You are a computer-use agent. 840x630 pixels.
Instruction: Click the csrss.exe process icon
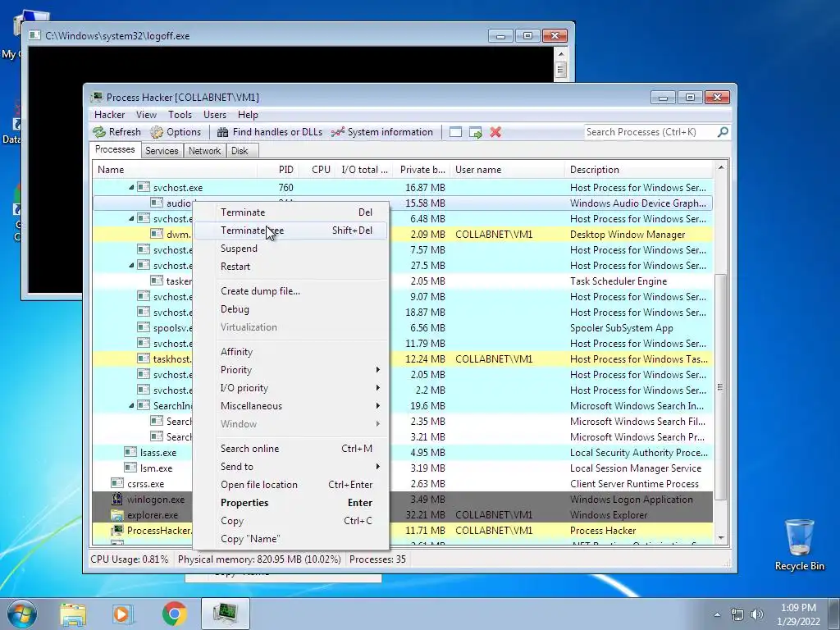(x=116, y=483)
